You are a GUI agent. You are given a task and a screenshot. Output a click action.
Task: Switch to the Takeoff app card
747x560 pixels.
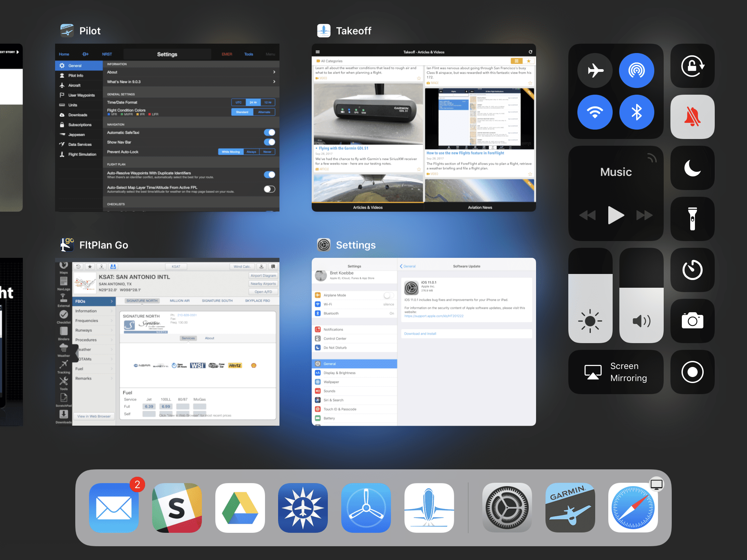coord(424,128)
